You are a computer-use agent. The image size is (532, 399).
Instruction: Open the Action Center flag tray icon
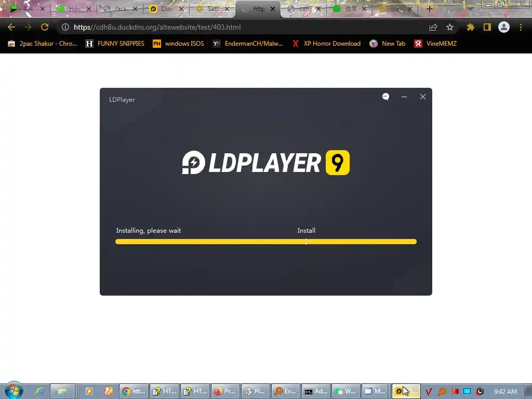click(455, 392)
